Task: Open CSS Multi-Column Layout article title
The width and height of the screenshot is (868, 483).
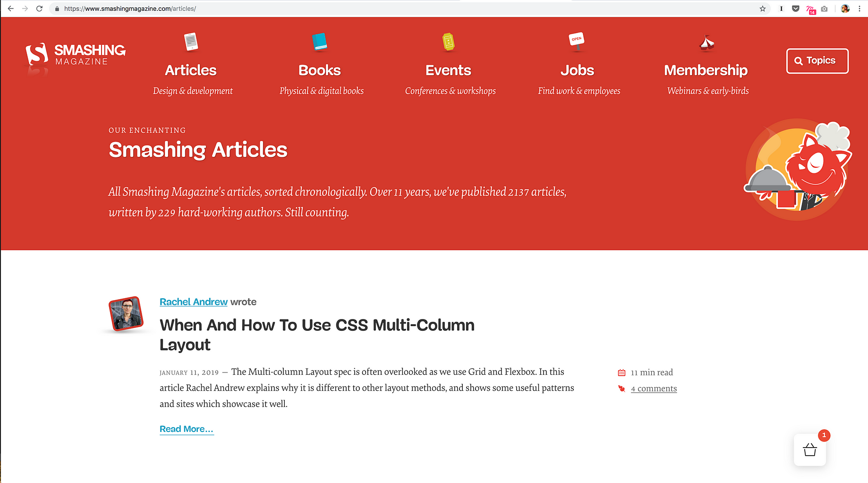Action: tap(317, 335)
